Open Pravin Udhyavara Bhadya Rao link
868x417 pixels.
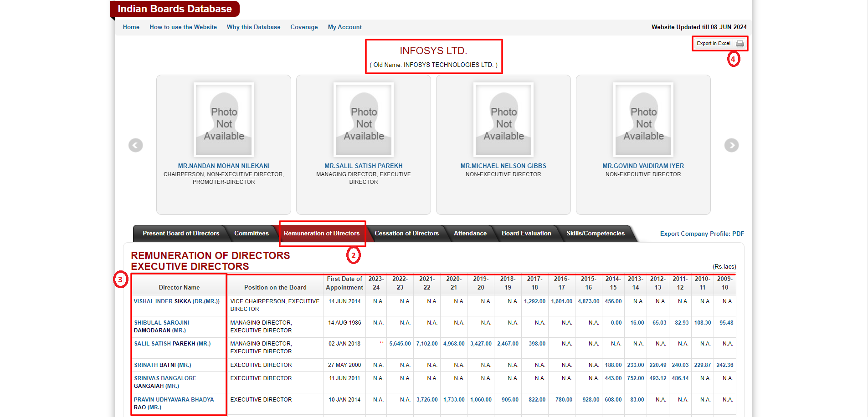point(174,404)
